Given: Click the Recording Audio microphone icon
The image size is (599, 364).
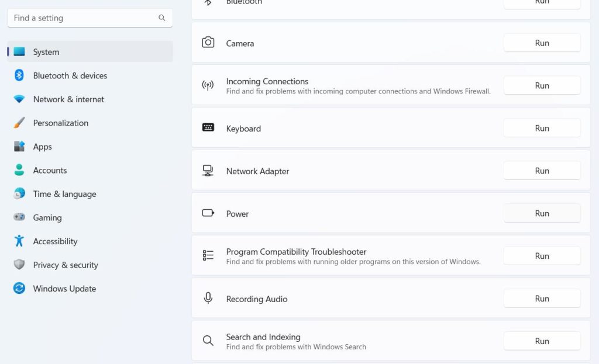Looking at the screenshot, I should (x=208, y=298).
